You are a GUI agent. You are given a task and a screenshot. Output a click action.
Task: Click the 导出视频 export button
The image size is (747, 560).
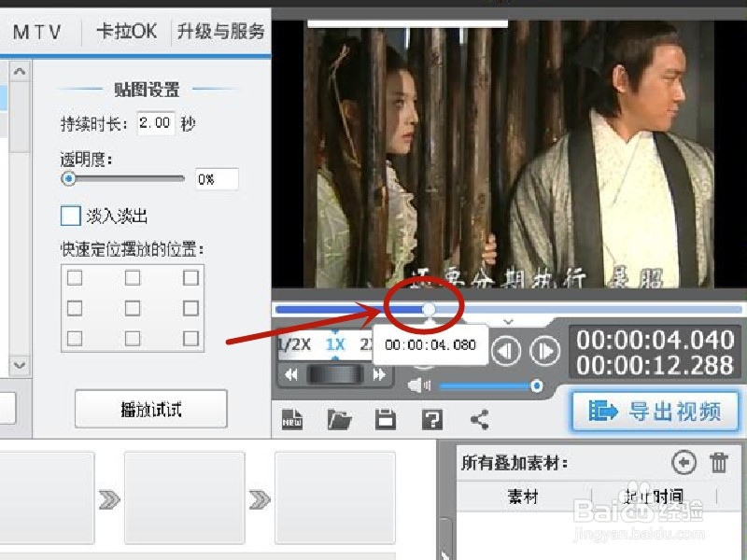[655, 412]
